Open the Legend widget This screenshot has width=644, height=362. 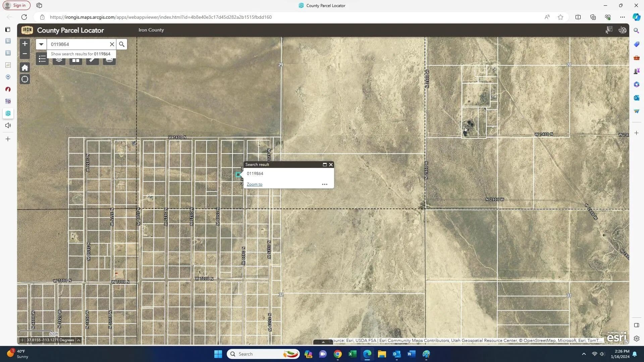click(x=42, y=60)
